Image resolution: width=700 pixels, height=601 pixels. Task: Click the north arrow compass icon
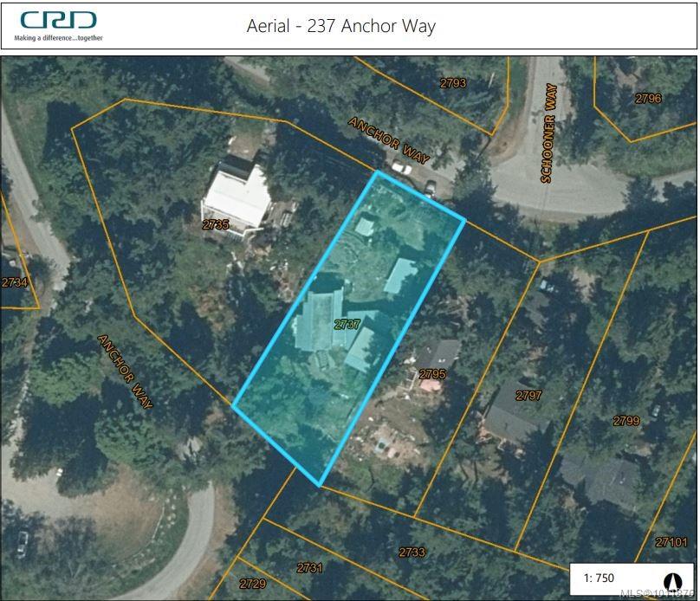[671, 581]
